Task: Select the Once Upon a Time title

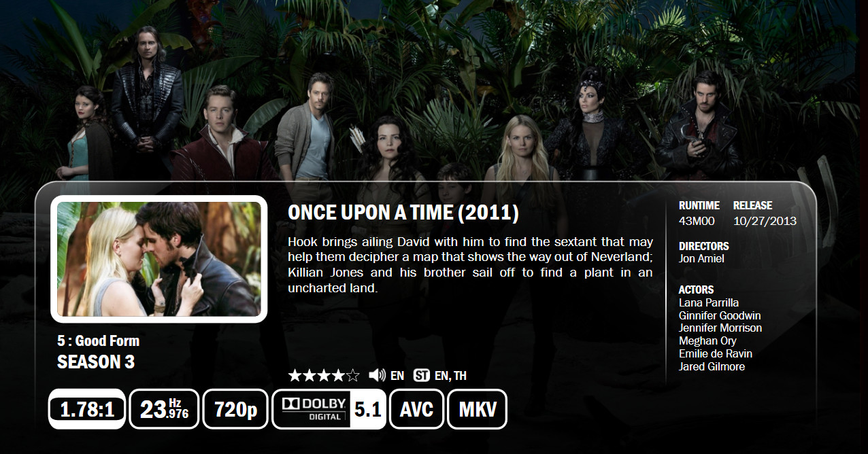Action: coord(403,213)
